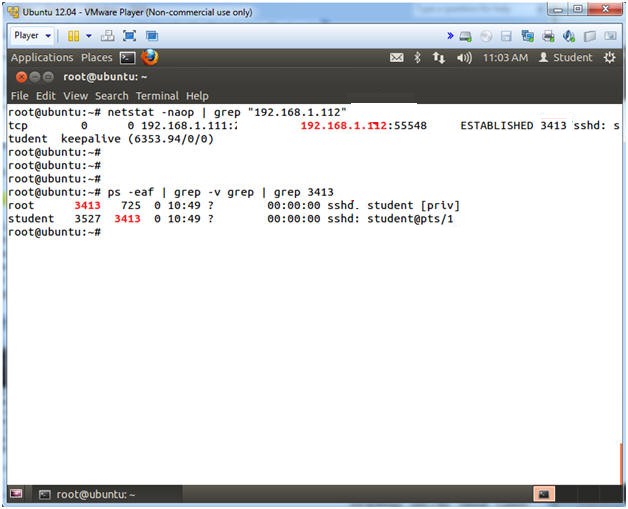This screenshot has height=509, width=628.
Task: Open the Terminal menu in menu bar
Action: click(x=157, y=96)
